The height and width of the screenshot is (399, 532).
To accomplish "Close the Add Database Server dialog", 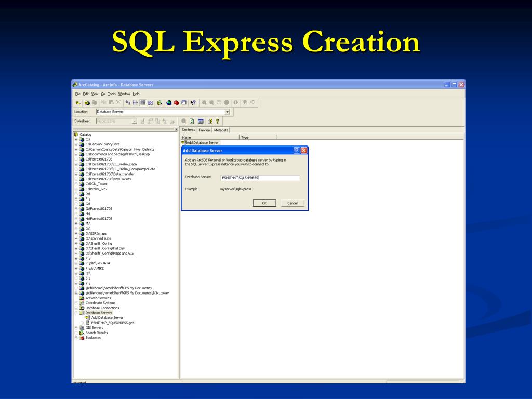I will 304,150.
